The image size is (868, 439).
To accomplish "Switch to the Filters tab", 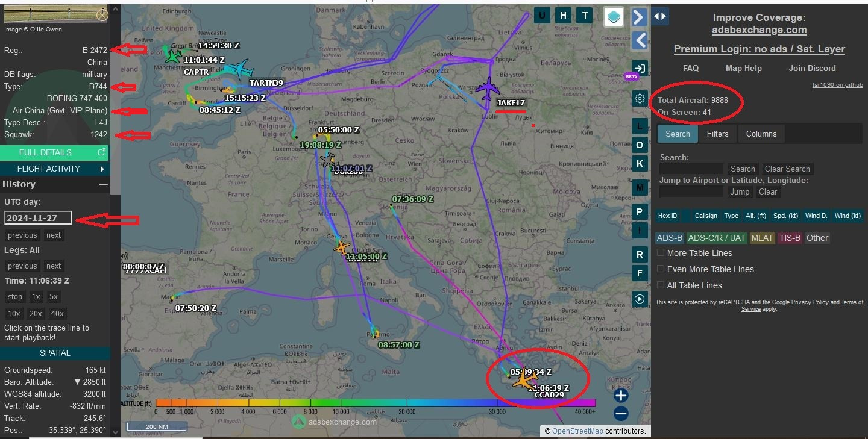I will pyautogui.click(x=717, y=134).
